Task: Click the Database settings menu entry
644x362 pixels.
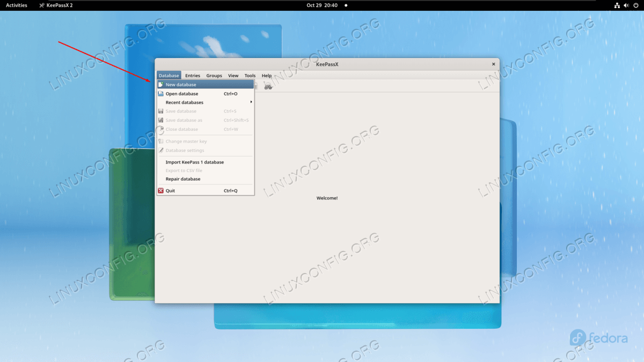Action: point(205,151)
